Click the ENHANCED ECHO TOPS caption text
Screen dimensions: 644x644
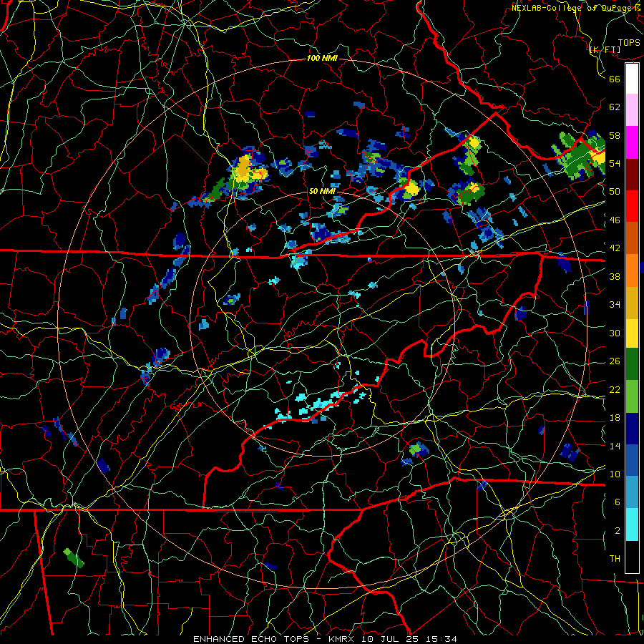click(x=254, y=639)
